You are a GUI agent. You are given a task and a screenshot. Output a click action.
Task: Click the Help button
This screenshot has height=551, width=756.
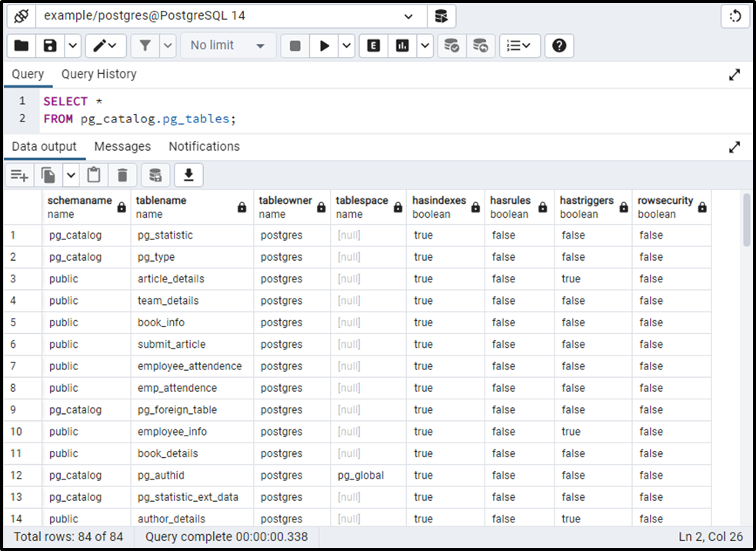tap(559, 45)
